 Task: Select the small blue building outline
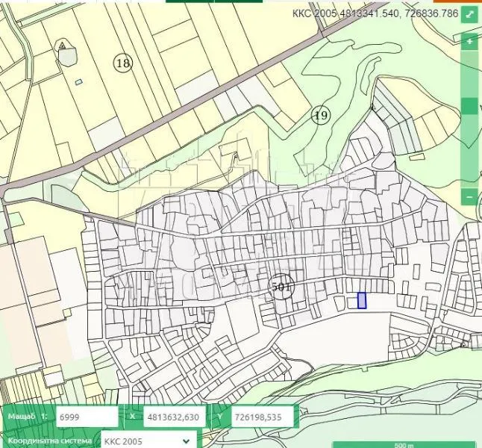click(79, 82)
